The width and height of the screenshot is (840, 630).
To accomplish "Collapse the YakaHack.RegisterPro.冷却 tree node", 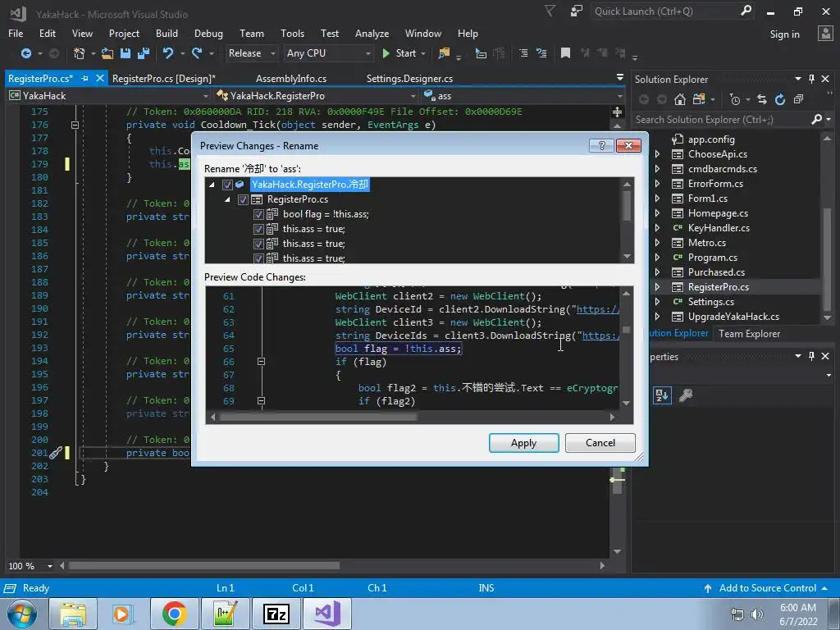I will pos(212,185).
